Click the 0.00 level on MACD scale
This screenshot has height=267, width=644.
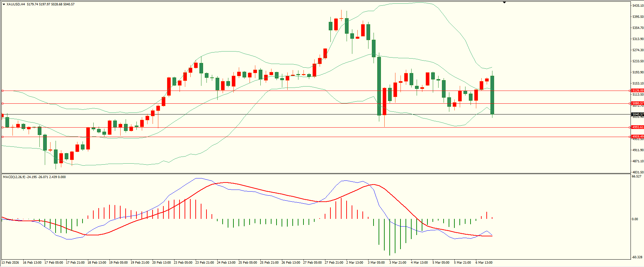pyautogui.click(x=635, y=219)
